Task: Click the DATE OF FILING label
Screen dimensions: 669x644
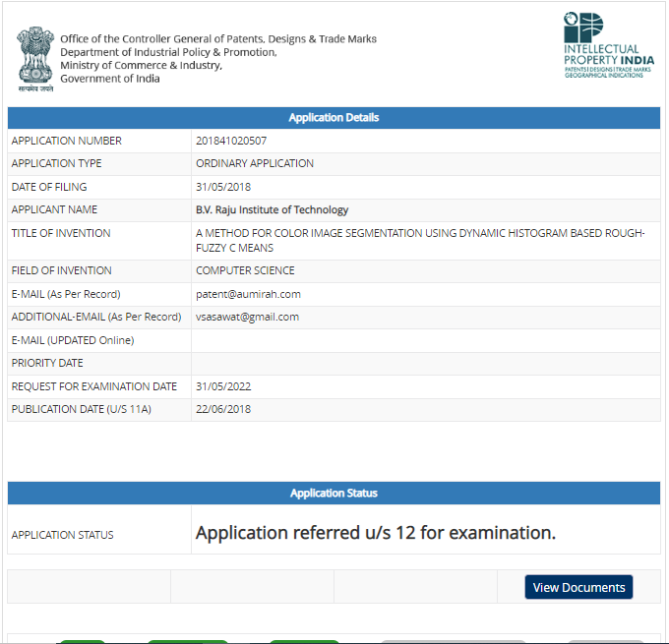Action: pyautogui.click(x=49, y=187)
